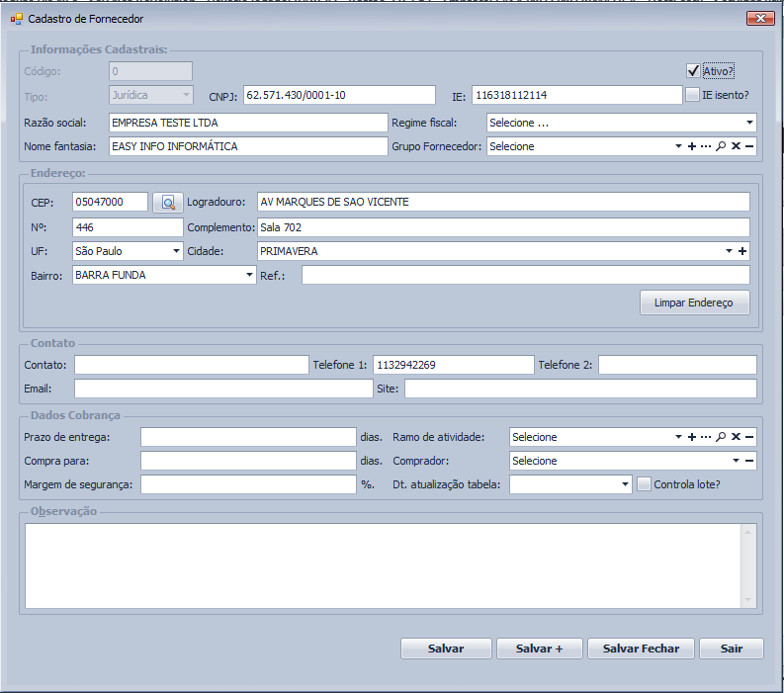Click the disabled Tipo Jurídica dropdown
784x693 pixels.
coord(151,95)
